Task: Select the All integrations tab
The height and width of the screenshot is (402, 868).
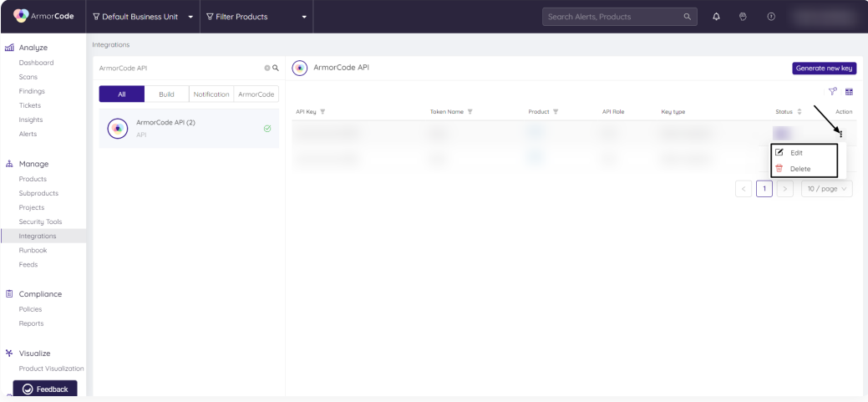Action: (x=122, y=94)
